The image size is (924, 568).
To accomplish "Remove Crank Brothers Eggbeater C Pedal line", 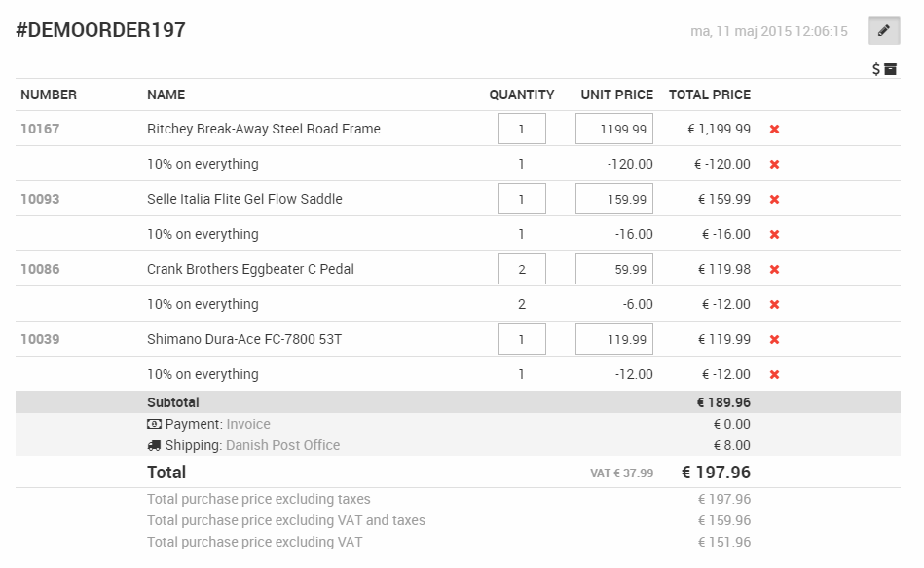I will point(775,269).
